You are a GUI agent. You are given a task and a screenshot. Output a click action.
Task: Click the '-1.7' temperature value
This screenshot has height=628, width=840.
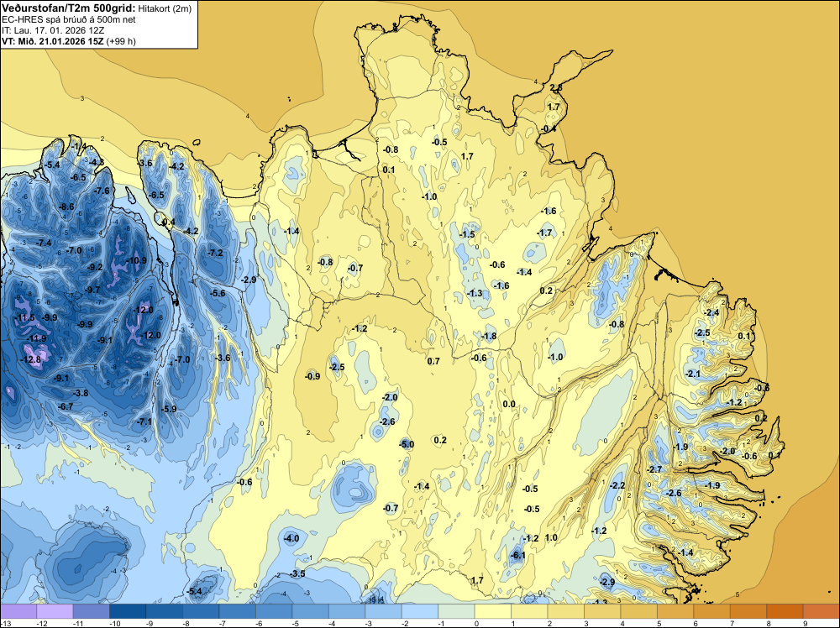coord(544,233)
